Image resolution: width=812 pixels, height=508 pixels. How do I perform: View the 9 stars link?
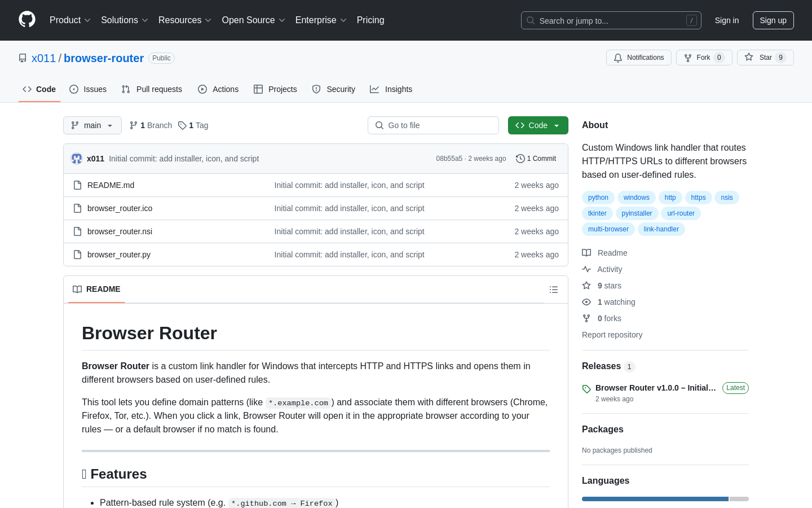coord(602,286)
